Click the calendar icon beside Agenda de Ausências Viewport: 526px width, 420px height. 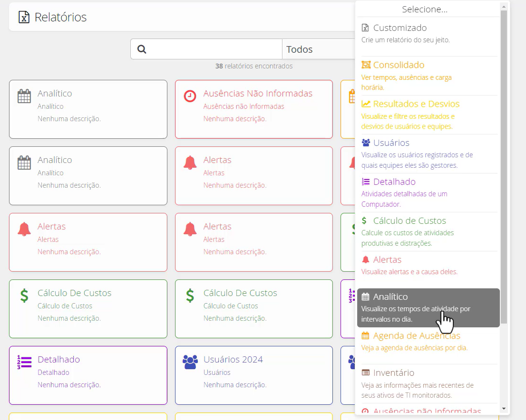(365, 335)
